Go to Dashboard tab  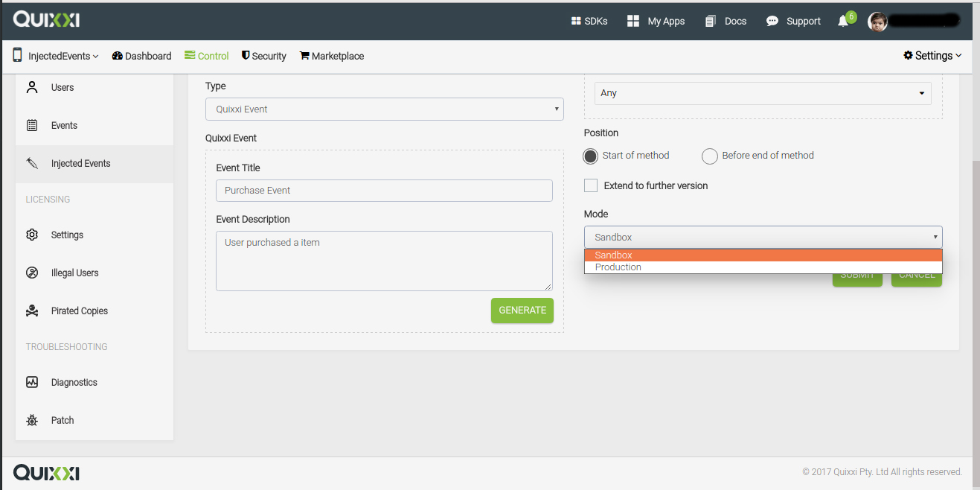141,56
